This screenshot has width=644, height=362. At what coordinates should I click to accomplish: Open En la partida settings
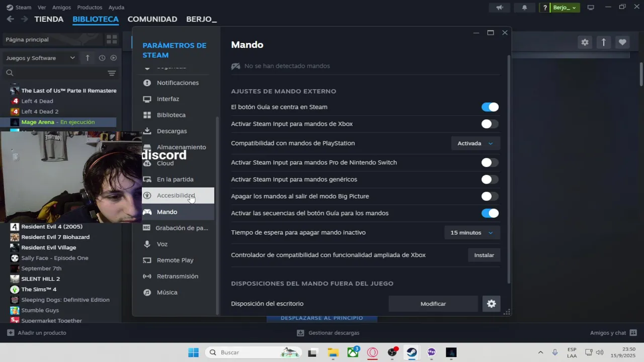(178, 179)
